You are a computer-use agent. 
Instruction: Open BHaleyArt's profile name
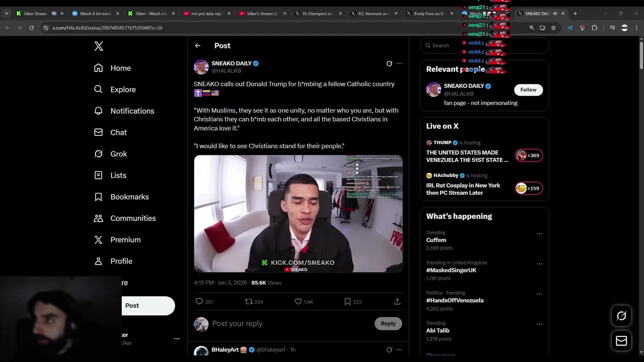[225, 350]
